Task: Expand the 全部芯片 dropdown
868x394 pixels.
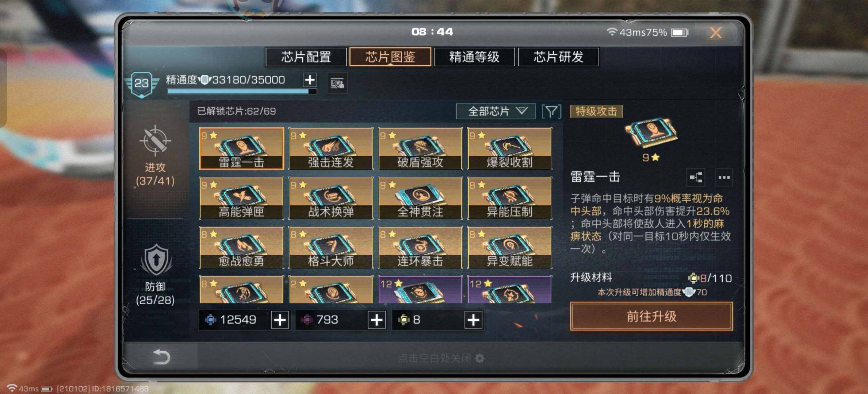Action: [x=496, y=111]
